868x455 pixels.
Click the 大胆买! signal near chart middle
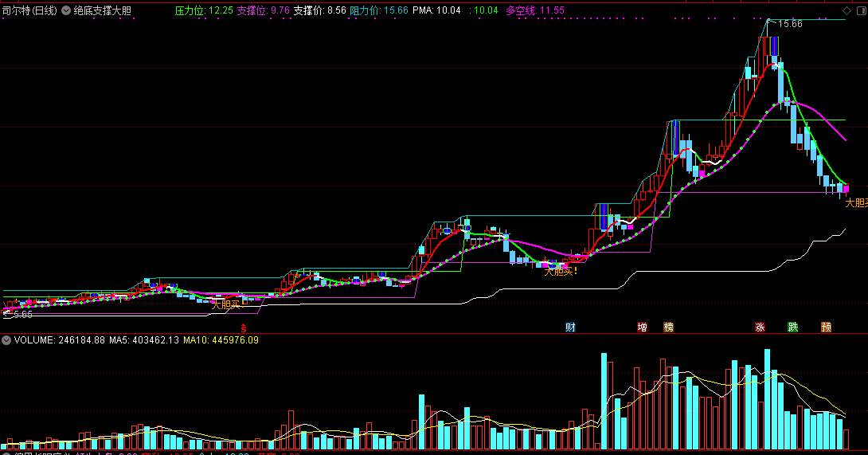coord(561,272)
